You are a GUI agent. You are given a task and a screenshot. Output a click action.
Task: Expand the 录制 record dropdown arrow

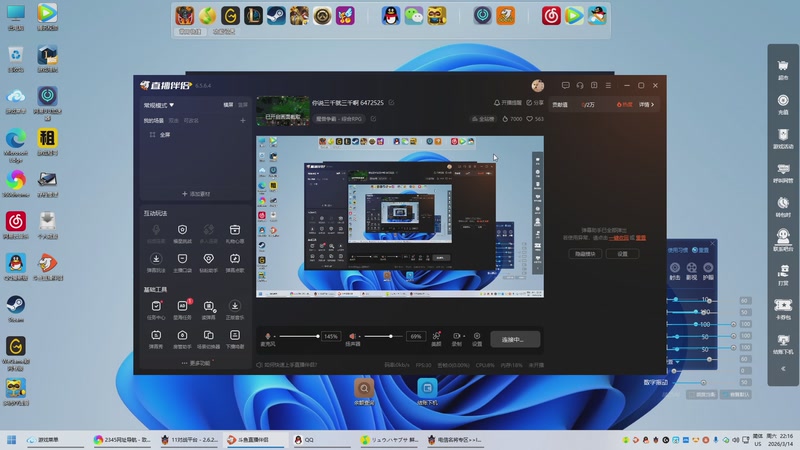tap(464, 336)
